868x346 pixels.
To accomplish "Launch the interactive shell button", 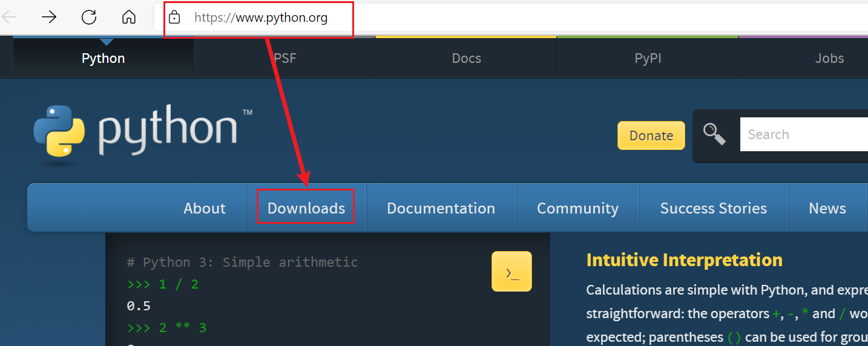I will [511, 272].
